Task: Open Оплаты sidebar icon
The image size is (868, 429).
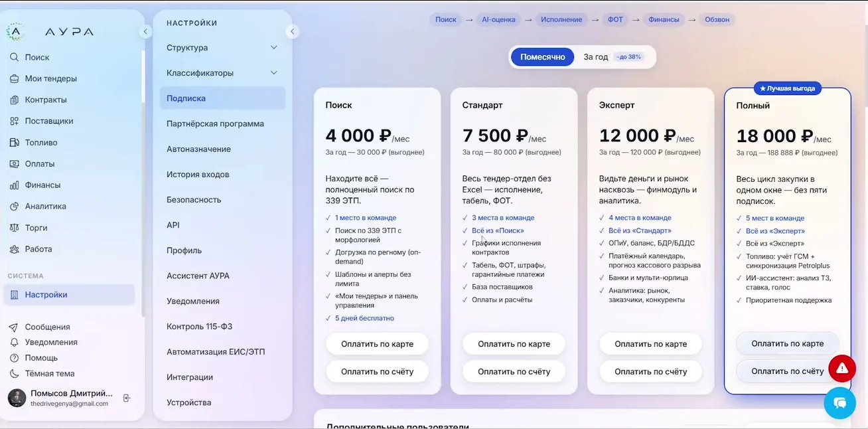Action: [x=14, y=163]
